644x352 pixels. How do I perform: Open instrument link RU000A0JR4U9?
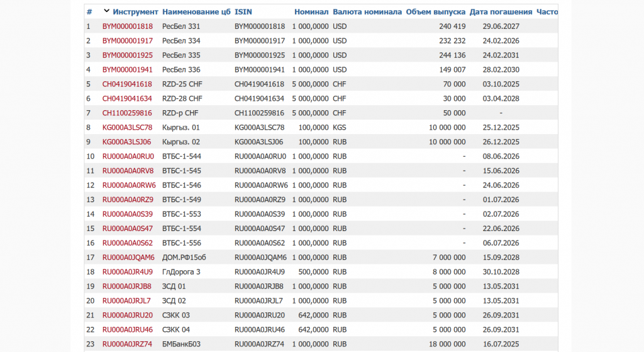click(127, 272)
